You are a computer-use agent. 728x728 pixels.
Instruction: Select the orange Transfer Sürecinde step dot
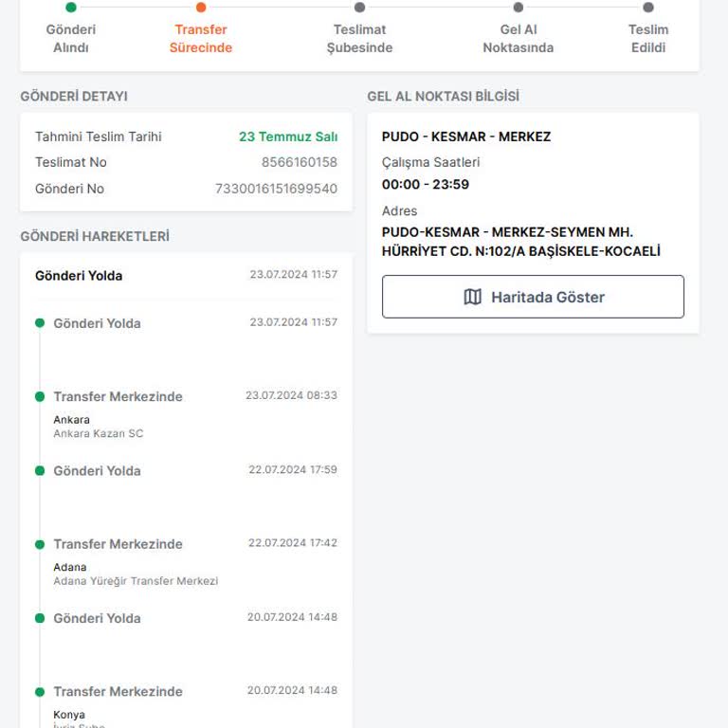point(201,8)
